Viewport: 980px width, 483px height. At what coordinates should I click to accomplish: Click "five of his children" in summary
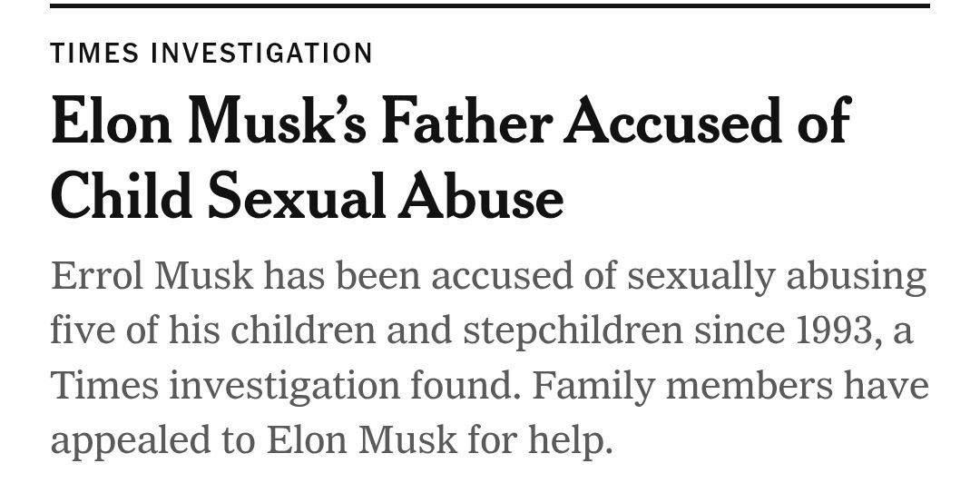(213, 330)
